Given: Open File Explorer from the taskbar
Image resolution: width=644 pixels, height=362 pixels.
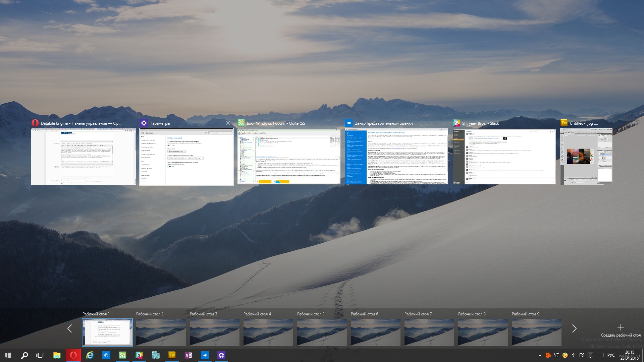Looking at the screenshot, I should click(57, 355).
